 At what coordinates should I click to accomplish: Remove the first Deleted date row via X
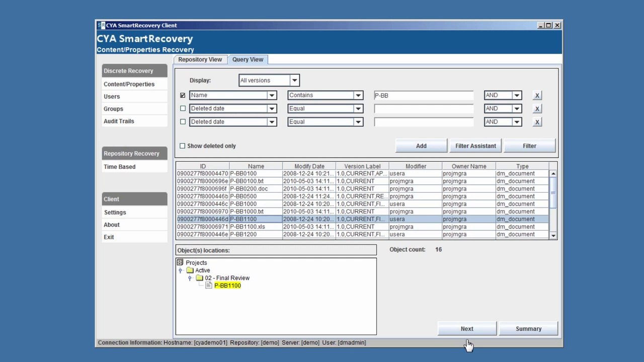(x=537, y=109)
